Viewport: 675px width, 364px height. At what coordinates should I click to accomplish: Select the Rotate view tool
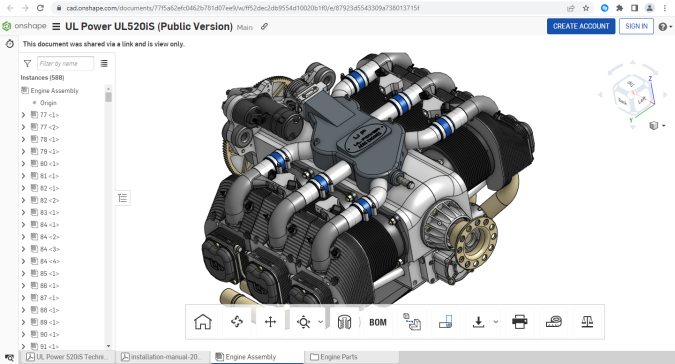(x=237, y=322)
